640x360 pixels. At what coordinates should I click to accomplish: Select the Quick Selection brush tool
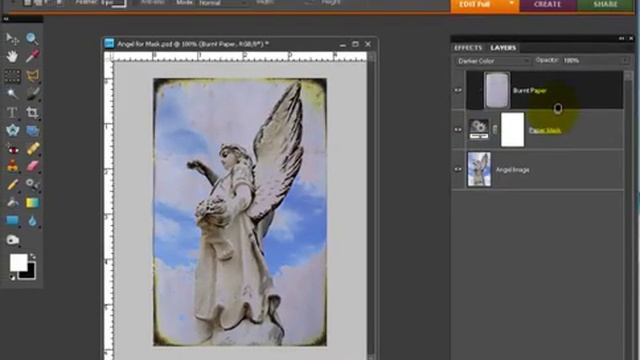[x=32, y=94]
